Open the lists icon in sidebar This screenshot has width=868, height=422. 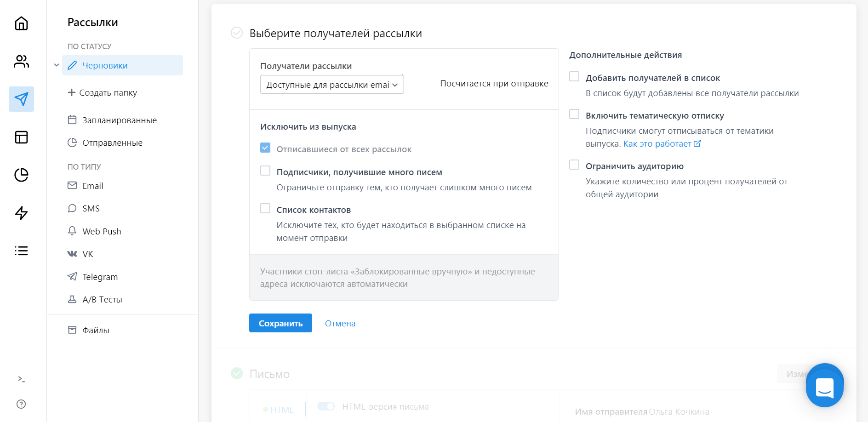pyautogui.click(x=21, y=251)
